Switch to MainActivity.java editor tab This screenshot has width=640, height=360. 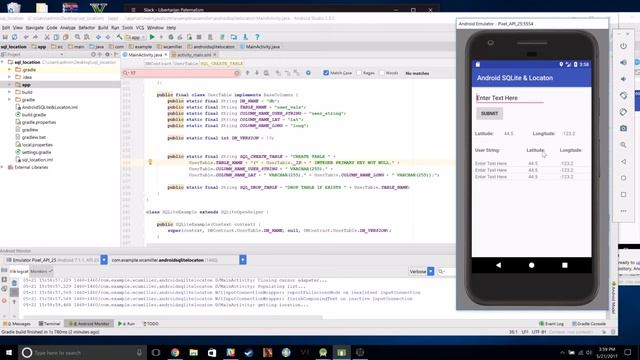tap(145, 55)
